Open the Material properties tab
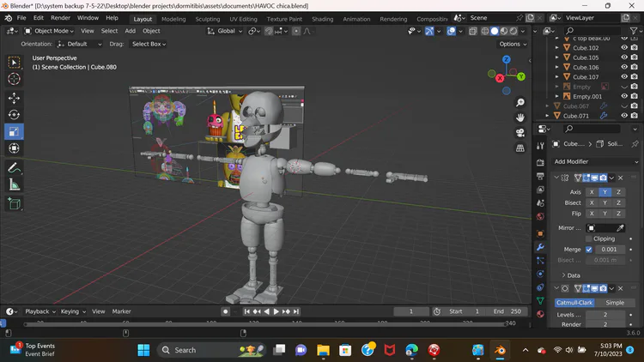 tap(540, 314)
